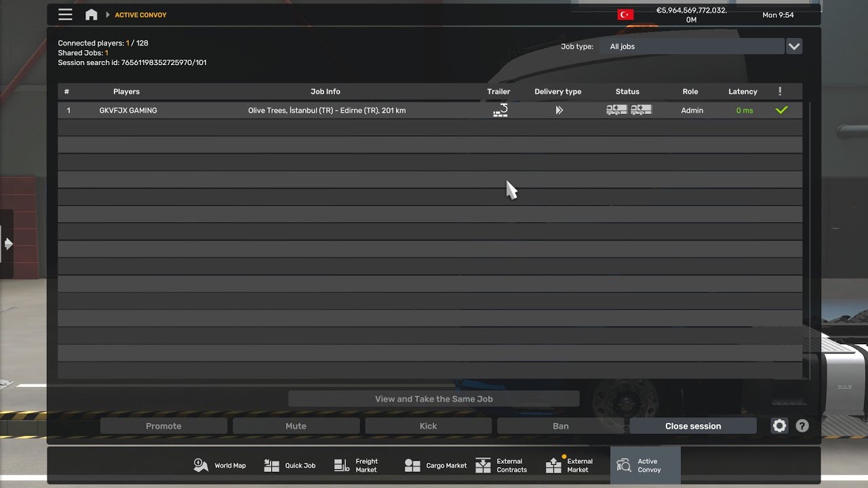Click the Olive Trees İstanbul - Edirne job
This screenshot has height=488, width=868.
click(x=327, y=110)
